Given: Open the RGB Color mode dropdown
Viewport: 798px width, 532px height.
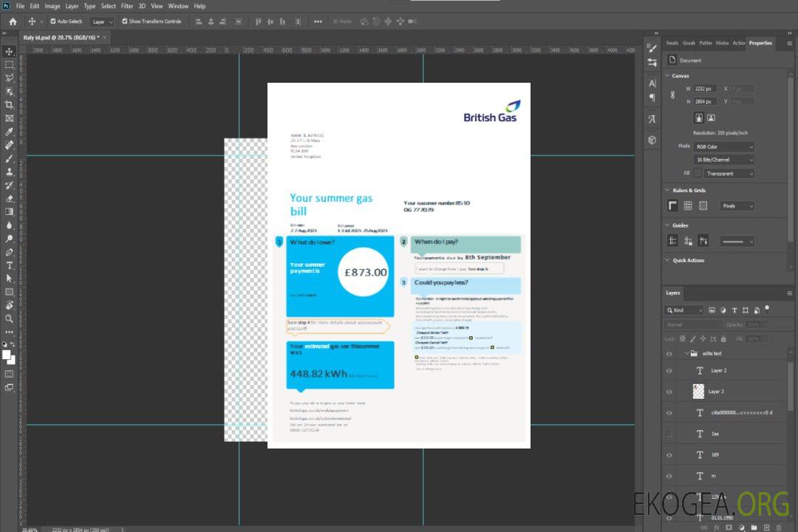Looking at the screenshot, I should (x=725, y=147).
